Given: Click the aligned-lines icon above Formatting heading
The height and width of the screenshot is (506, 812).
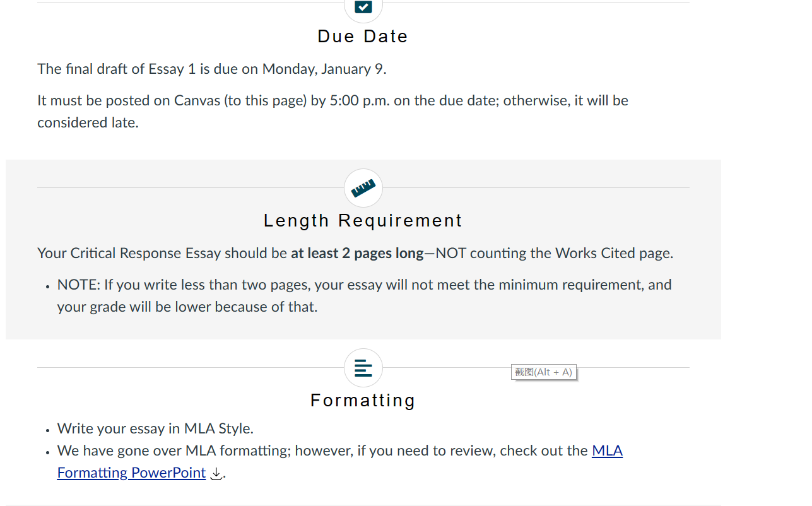Looking at the screenshot, I should 363,368.
